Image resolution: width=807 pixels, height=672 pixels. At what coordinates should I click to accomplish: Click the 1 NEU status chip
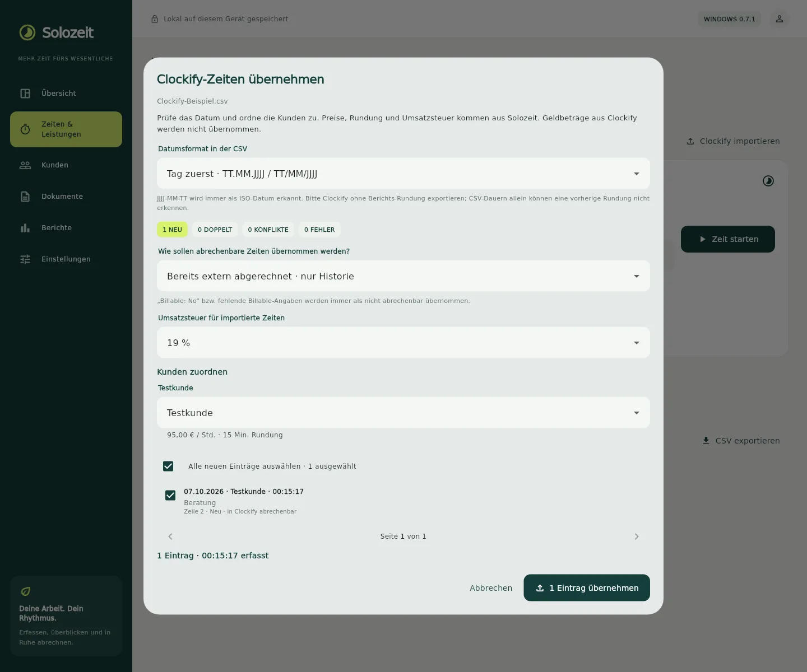172,230
